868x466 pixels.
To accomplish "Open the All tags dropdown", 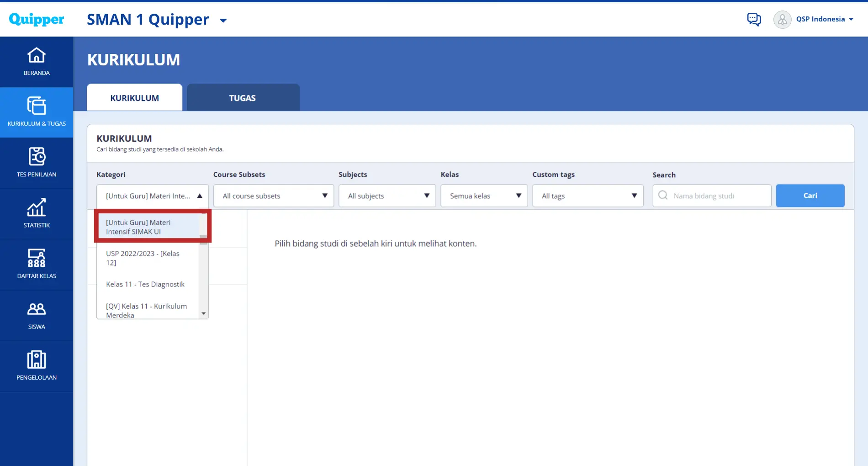I will coord(587,196).
